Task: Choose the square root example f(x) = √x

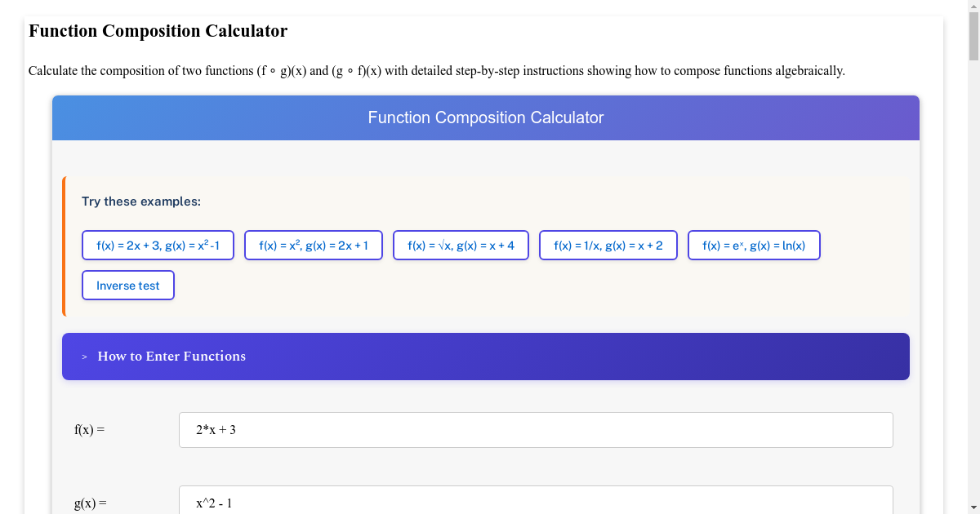Action: tap(461, 246)
